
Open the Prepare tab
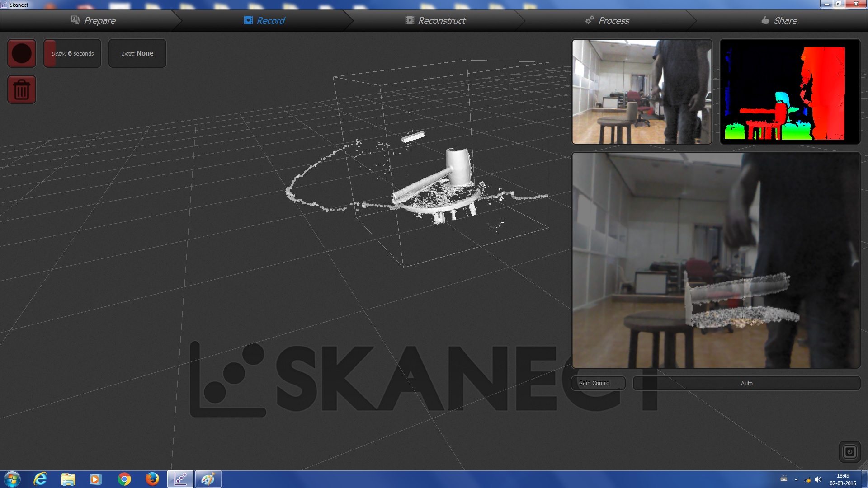click(93, 20)
